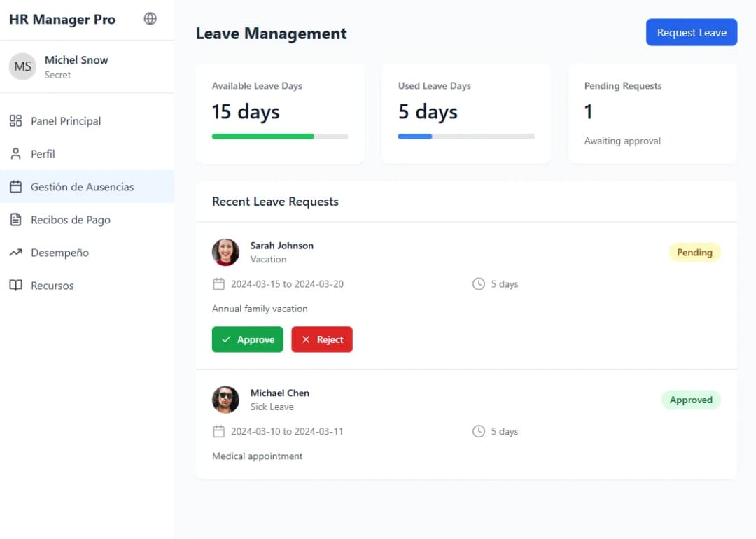The height and width of the screenshot is (539, 756).
Task: Click the green Available Leave Days progress bar
Action: click(x=263, y=136)
